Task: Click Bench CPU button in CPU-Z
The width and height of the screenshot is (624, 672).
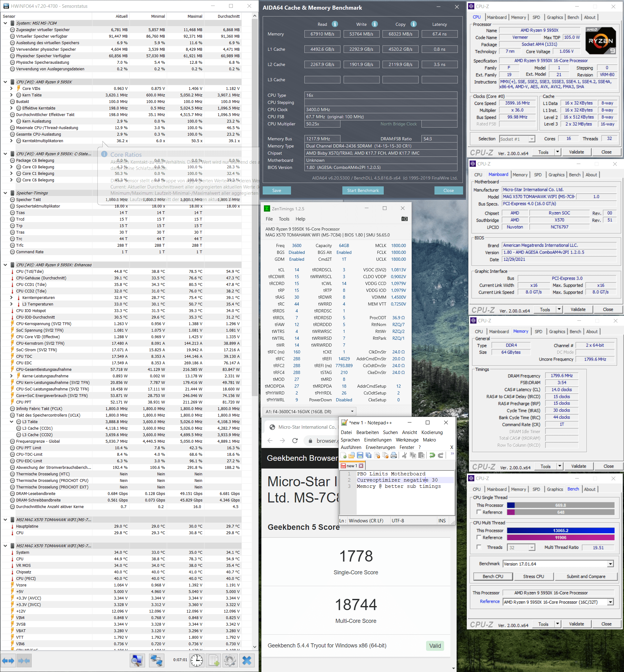Action: click(493, 576)
